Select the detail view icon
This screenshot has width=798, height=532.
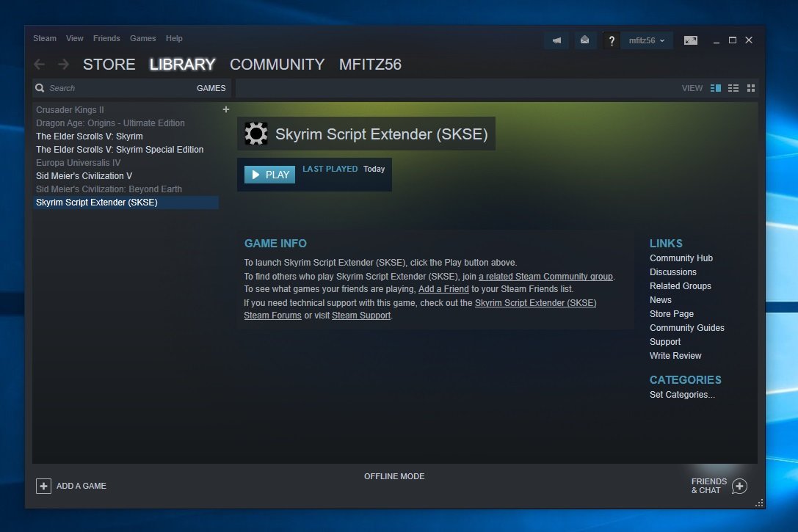pyautogui.click(x=716, y=88)
